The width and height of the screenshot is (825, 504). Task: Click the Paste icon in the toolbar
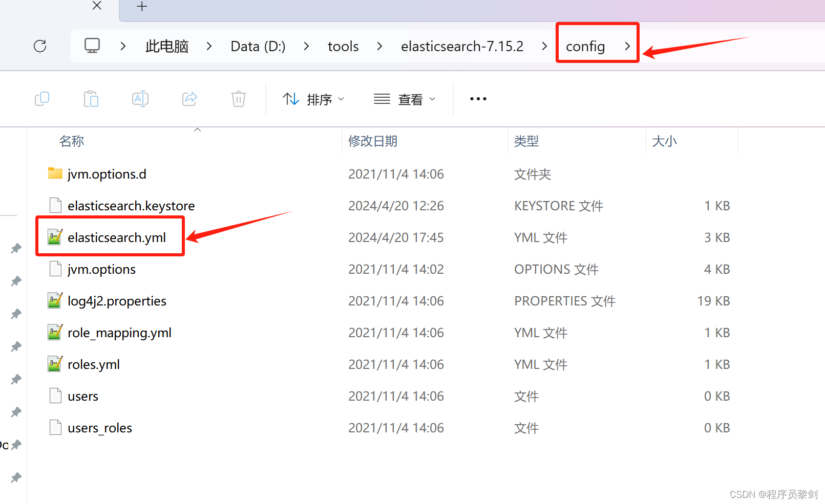coord(91,99)
